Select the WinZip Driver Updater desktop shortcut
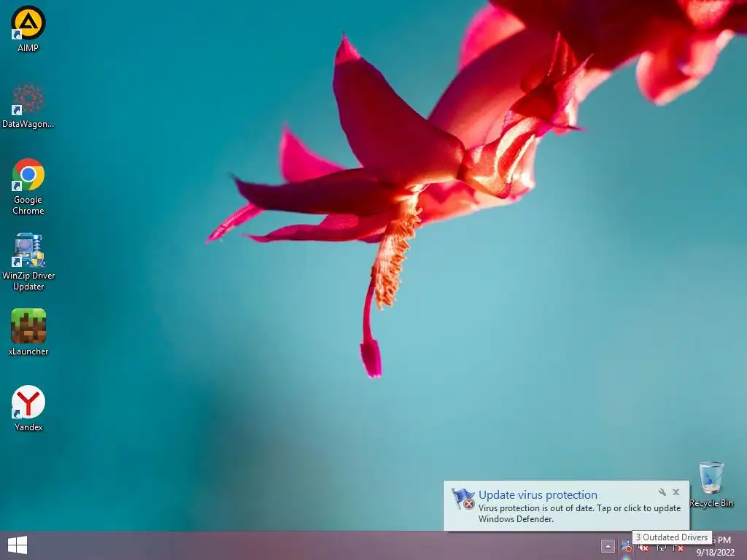This screenshot has width=747, height=560. point(28,262)
